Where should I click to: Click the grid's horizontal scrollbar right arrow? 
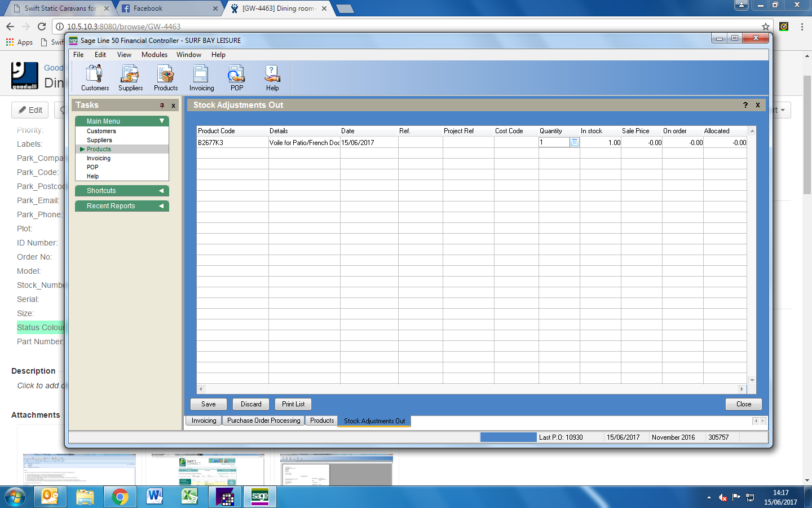(742, 389)
